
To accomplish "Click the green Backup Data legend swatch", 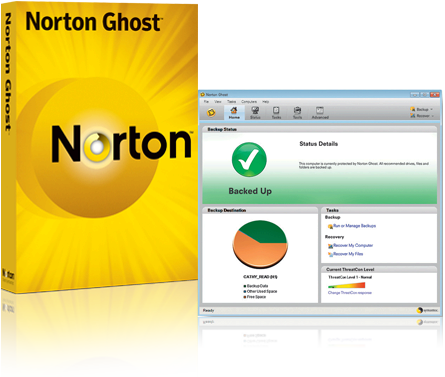I will 245,286.
